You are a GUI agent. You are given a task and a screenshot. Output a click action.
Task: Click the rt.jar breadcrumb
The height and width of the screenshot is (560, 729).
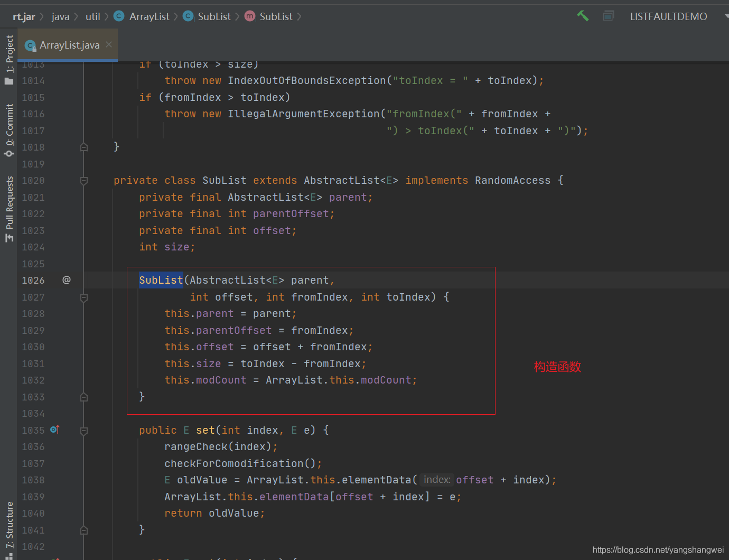[x=24, y=16]
